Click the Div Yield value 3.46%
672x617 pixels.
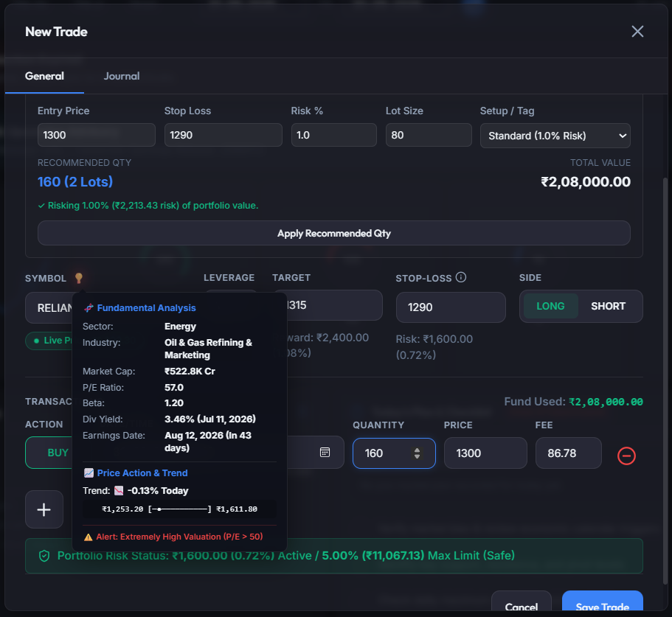[x=210, y=419]
